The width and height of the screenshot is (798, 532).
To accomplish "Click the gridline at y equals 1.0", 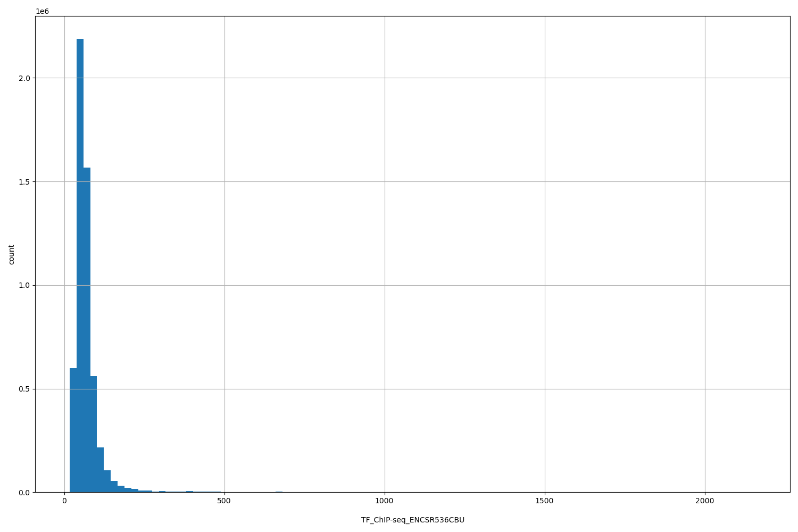I will click(372, 285).
